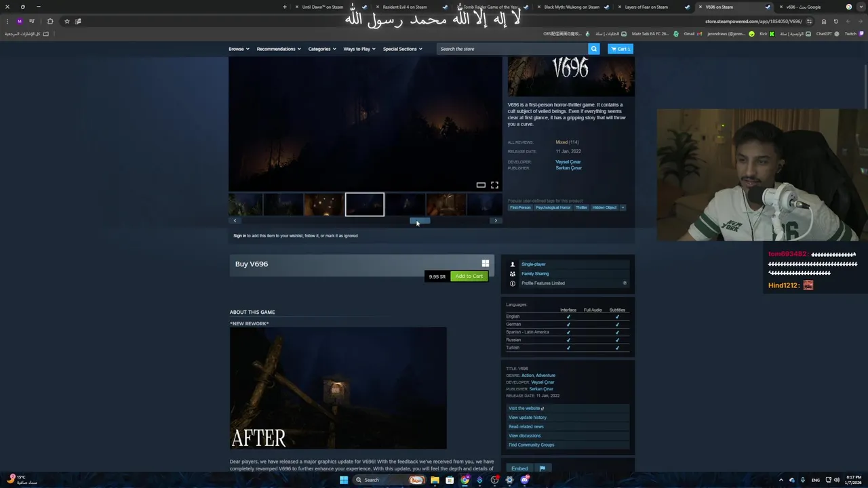Expand the Browse dropdown menu

pos(239,49)
